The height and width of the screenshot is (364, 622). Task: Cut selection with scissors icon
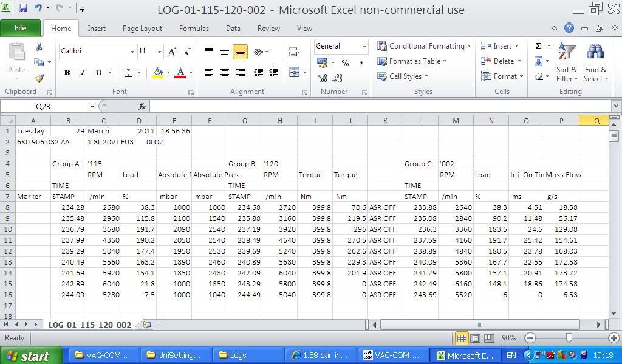[x=39, y=47]
